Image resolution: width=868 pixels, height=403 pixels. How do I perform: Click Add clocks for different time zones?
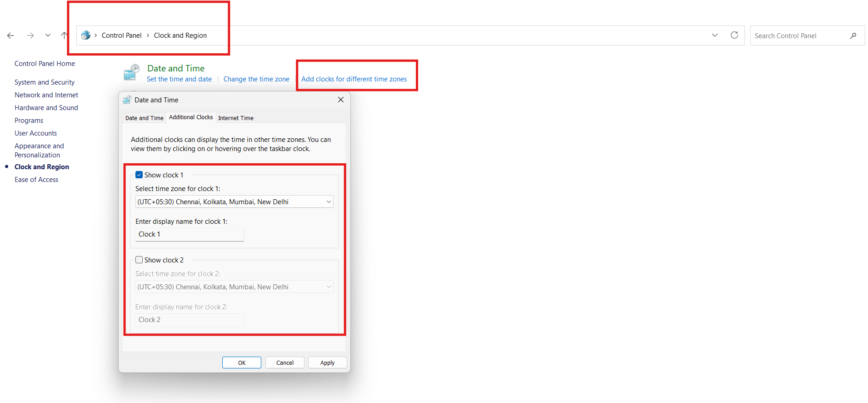354,79
